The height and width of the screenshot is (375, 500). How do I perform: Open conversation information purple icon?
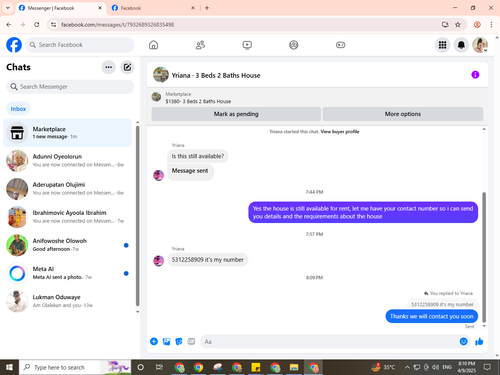(x=475, y=75)
